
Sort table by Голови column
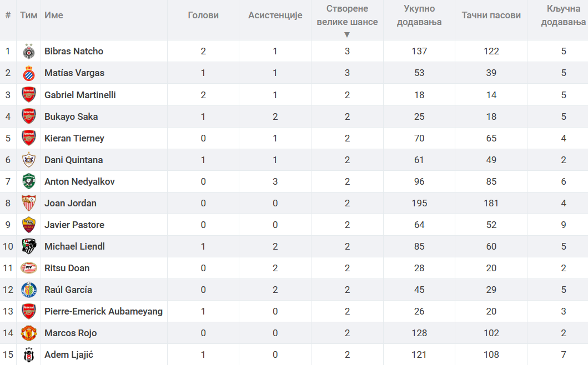click(203, 16)
